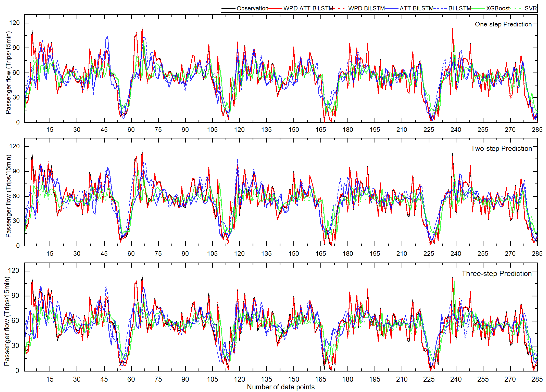Screen dimensions: 546x392
Task: Click x-axis tick 225 under Two-step Prediction panel
Action: tap(429, 254)
